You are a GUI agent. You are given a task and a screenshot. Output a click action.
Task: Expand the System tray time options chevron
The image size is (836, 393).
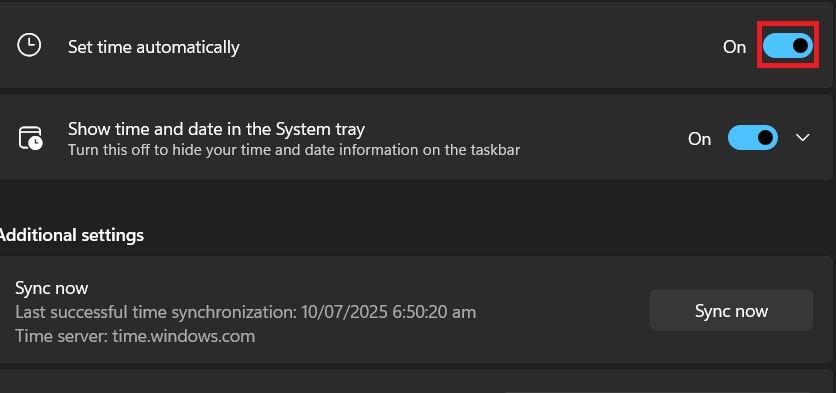click(802, 138)
